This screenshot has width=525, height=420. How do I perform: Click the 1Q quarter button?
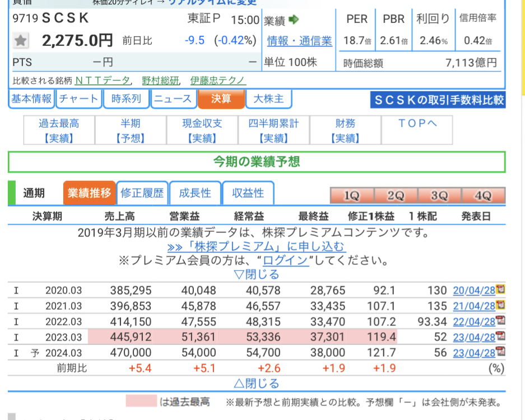[x=352, y=195]
